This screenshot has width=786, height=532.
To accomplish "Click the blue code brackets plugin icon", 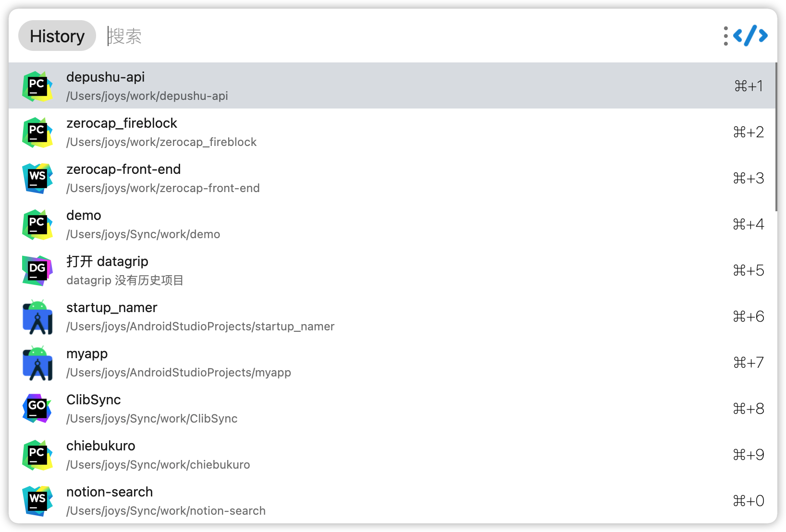I will click(750, 36).
